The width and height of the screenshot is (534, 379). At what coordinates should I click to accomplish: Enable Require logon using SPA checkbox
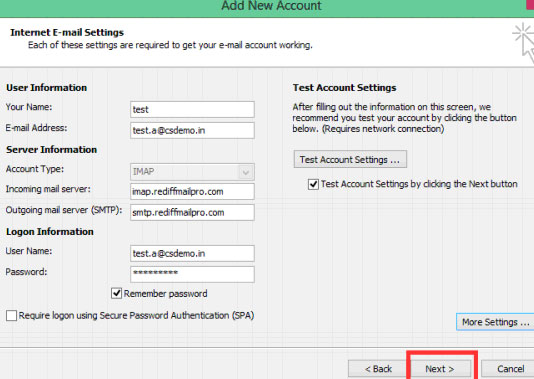tap(12, 315)
